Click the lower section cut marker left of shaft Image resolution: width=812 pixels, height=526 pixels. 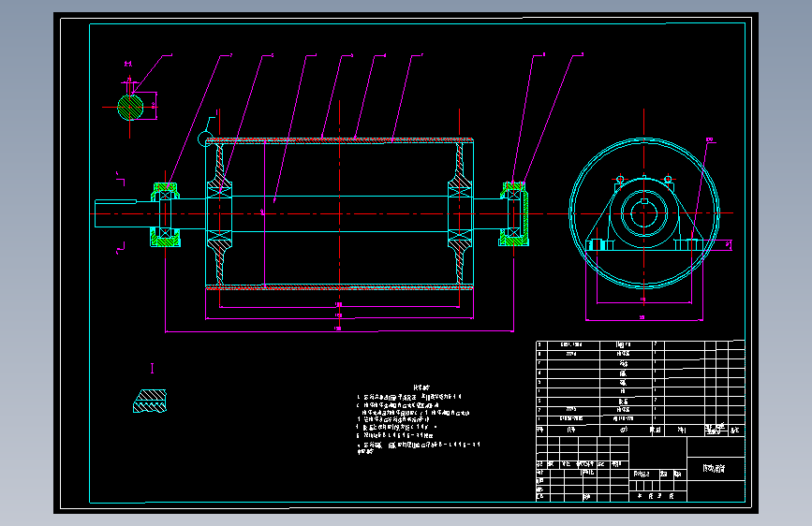(120, 249)
